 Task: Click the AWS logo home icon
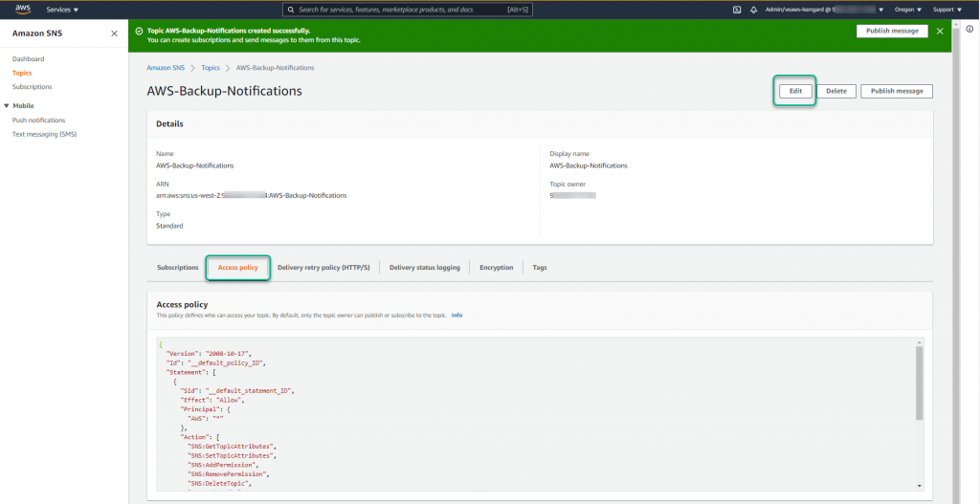[22, 9]
